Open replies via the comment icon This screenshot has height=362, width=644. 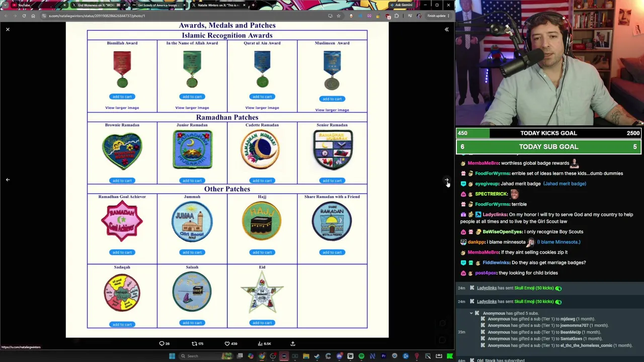[x=162, y=344]
